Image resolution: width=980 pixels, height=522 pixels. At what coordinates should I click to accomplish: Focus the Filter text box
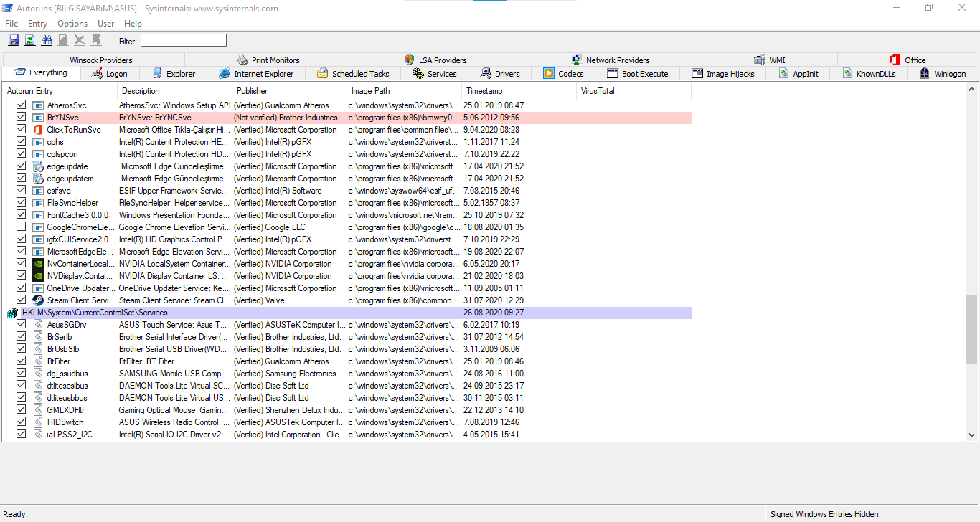(x=184, y=40)
